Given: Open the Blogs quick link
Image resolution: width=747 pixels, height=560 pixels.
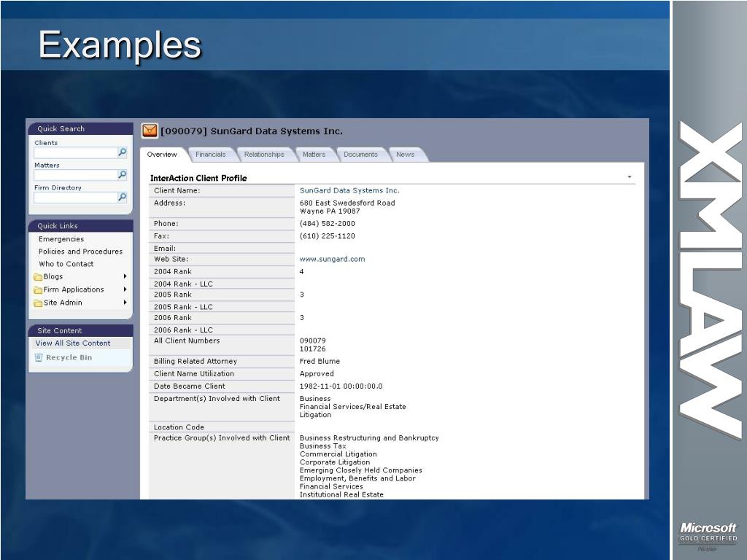Looking at the screenshot, I should point(53,276).
